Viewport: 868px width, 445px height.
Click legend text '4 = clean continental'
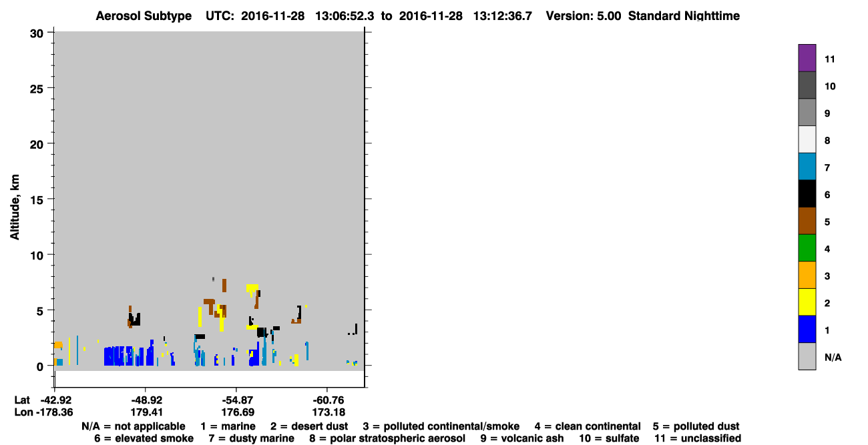587,426
